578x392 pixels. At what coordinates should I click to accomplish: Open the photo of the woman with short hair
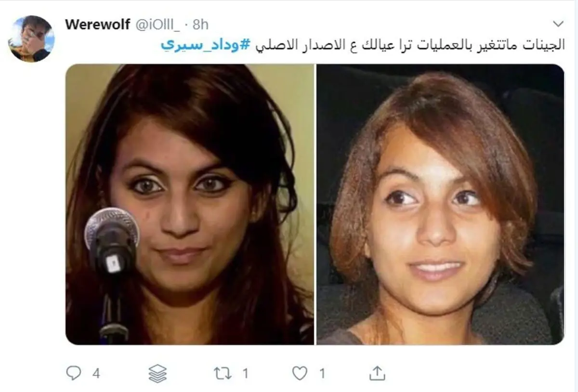(440, 204)
